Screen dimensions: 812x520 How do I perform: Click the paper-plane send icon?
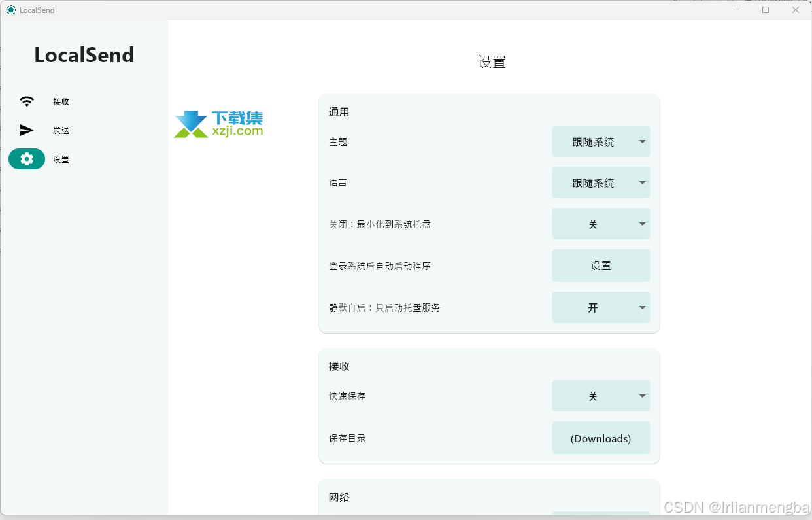click(27, 130)
